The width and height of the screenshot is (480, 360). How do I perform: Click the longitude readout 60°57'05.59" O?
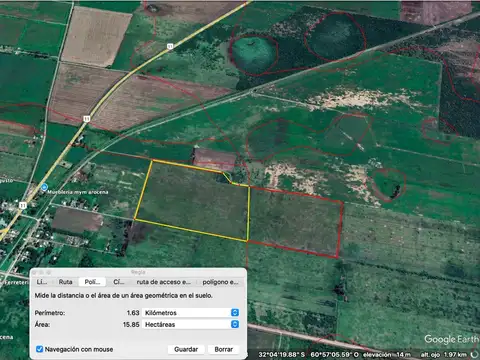(335, 354)
